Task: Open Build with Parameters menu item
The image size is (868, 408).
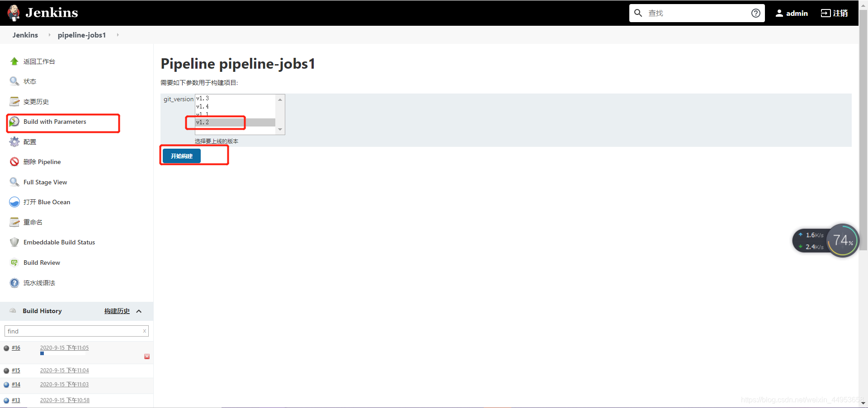Action: (x=55, y=122)
